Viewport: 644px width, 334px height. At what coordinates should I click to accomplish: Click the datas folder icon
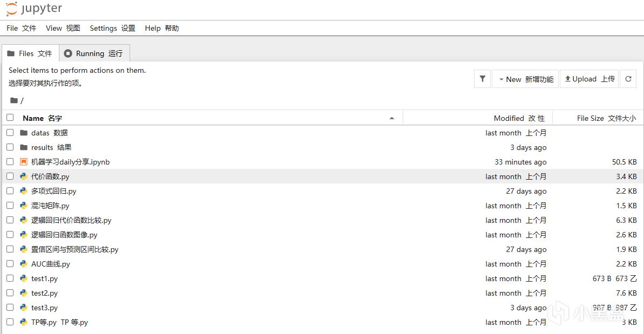click(x=23, y=133)
